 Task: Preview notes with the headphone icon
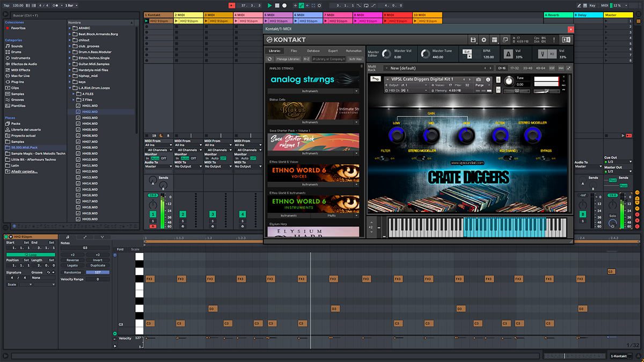[115, 255]
